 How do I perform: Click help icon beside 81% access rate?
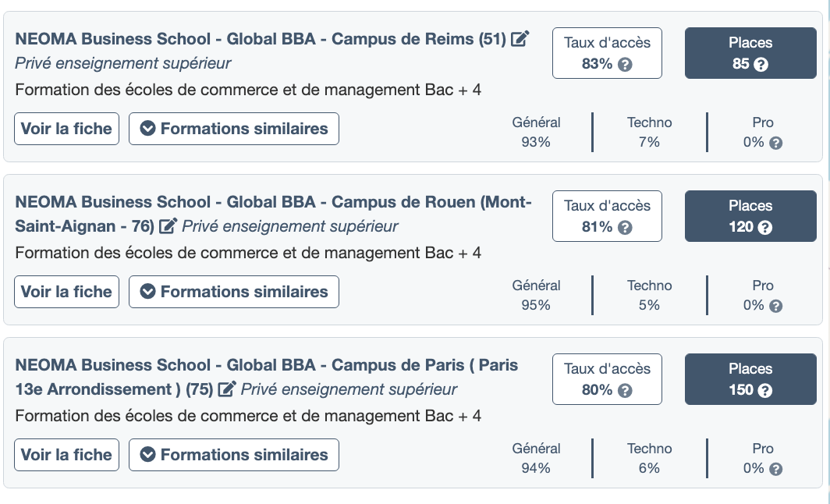(x=625, y=228)
